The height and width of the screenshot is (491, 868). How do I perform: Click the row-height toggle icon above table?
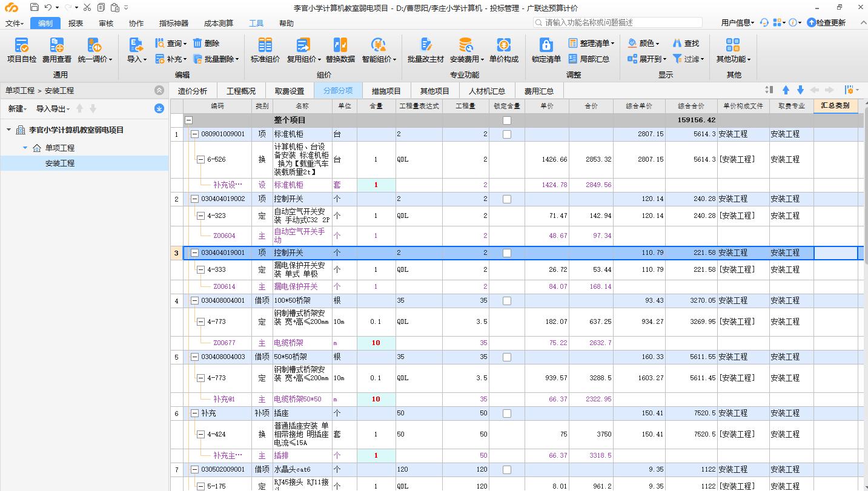coord(769,90)
